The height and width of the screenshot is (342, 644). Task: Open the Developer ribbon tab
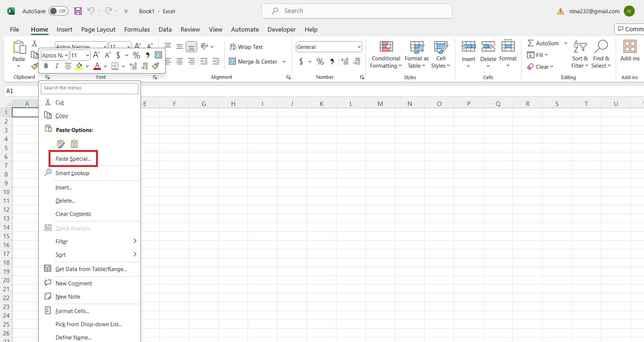click(282, 29)
